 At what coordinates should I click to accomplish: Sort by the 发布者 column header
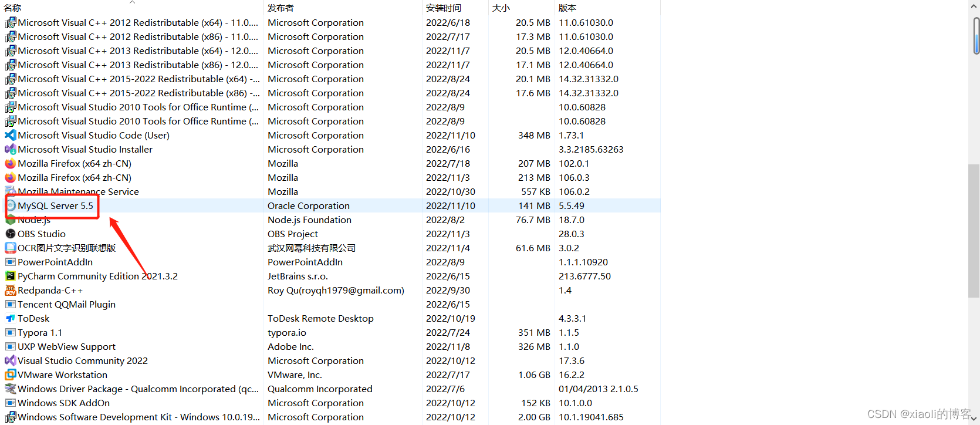click(x=343, y=8)
